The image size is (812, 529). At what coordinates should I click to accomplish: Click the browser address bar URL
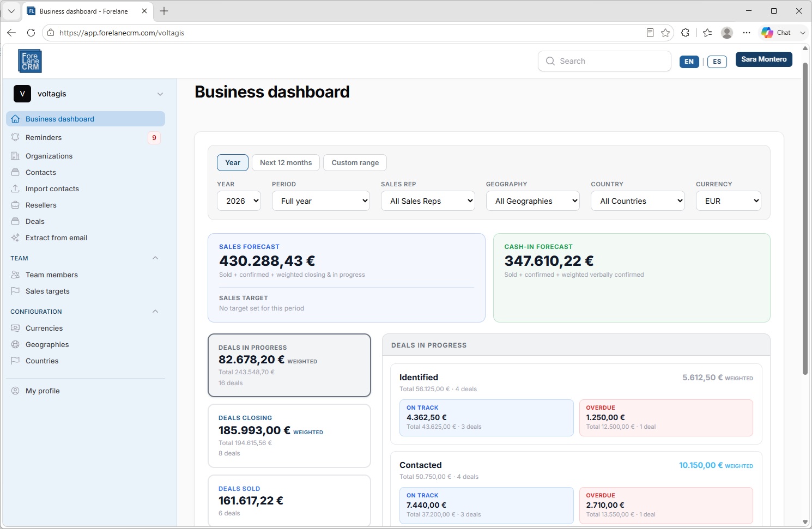(x=122, y=33)
